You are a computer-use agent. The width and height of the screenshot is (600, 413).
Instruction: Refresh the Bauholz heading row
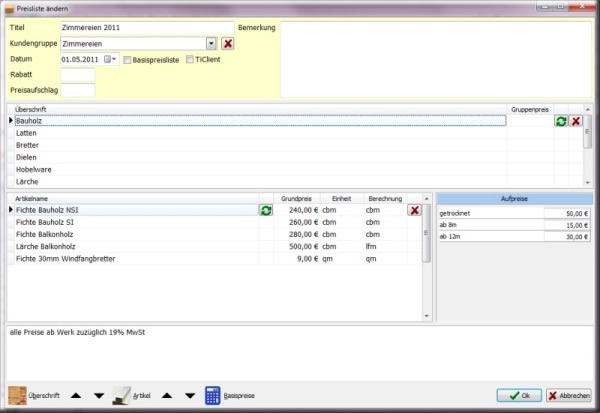pos(561,121)
